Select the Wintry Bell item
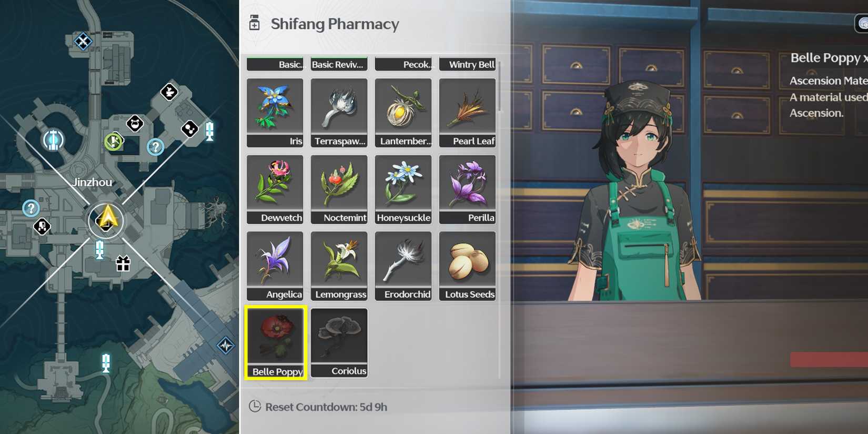 (x=467, y=64)
